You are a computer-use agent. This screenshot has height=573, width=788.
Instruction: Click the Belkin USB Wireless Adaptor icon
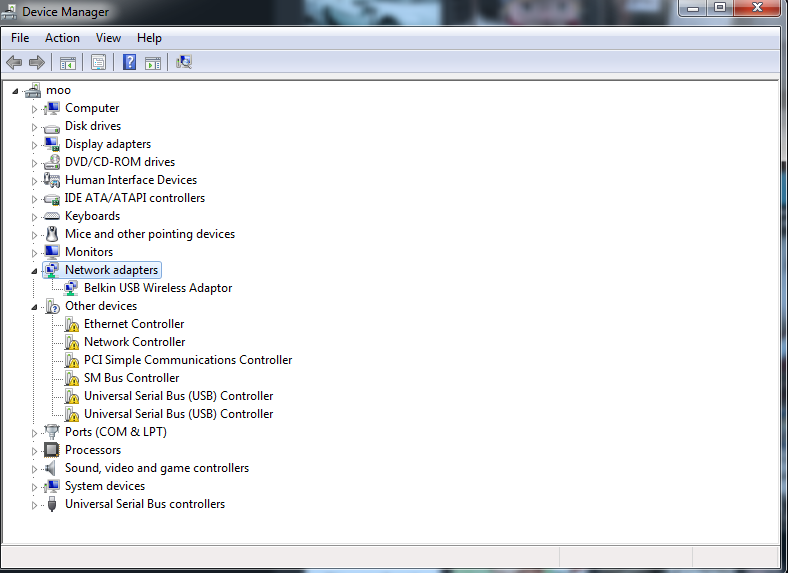pyautogui.click(x=71, y=288)
